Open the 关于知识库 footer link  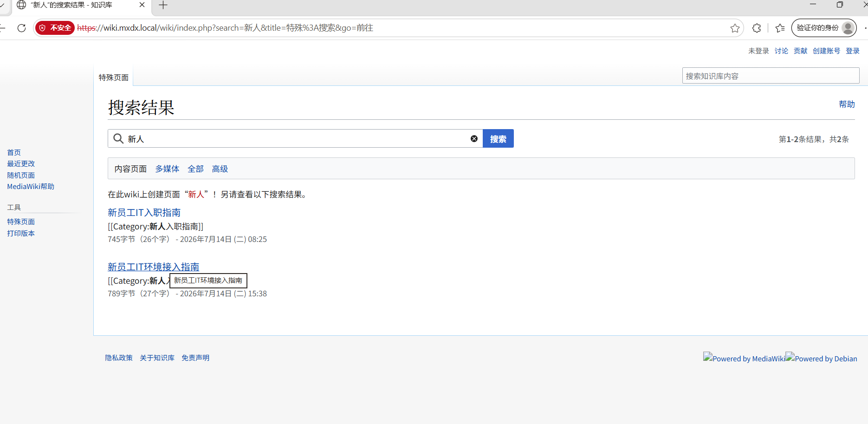click(157, 358)
